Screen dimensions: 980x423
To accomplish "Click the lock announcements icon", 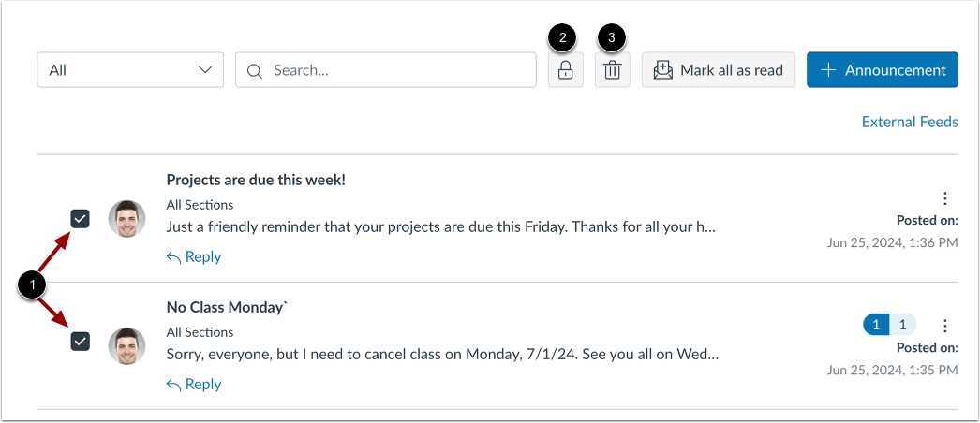I will [565, 70].
